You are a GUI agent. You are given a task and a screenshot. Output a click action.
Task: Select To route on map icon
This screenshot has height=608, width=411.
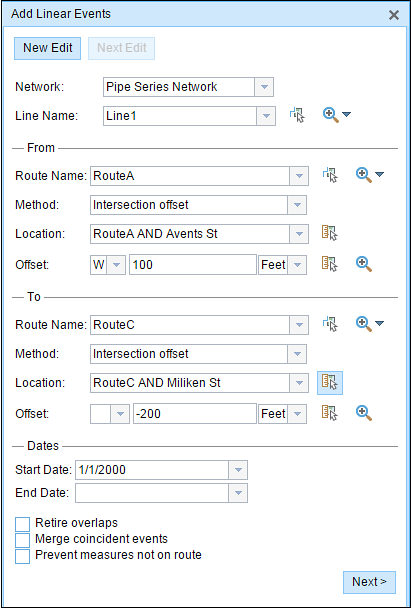click(330, 324)
